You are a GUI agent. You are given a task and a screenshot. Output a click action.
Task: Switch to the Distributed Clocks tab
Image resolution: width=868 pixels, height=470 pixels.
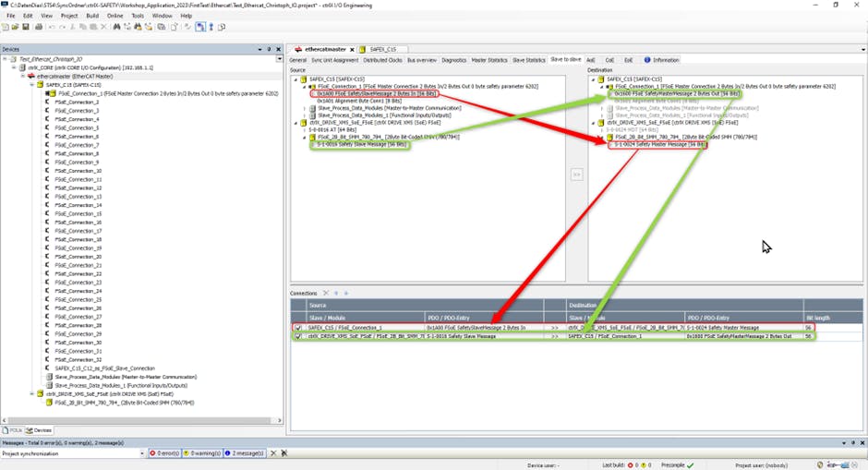click(x=384, y=60)
